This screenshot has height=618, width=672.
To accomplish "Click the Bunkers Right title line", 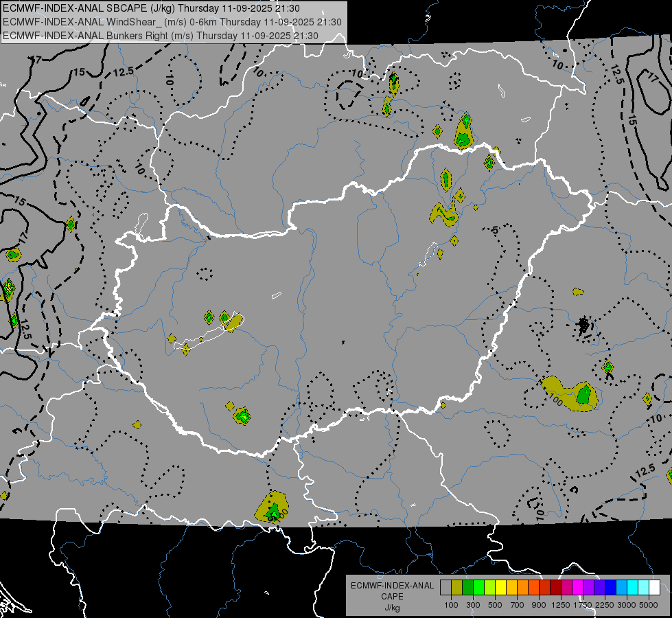I will pos(161,36).
